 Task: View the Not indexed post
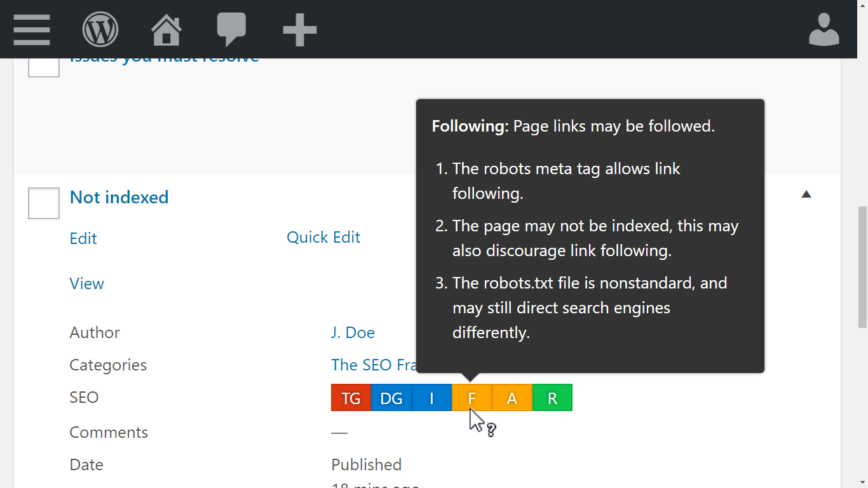point(86,283)
